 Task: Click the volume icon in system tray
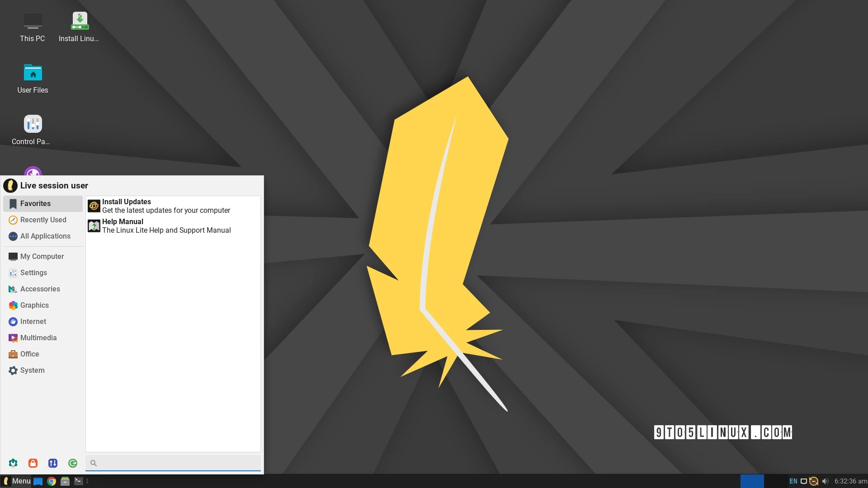point(826,481)
